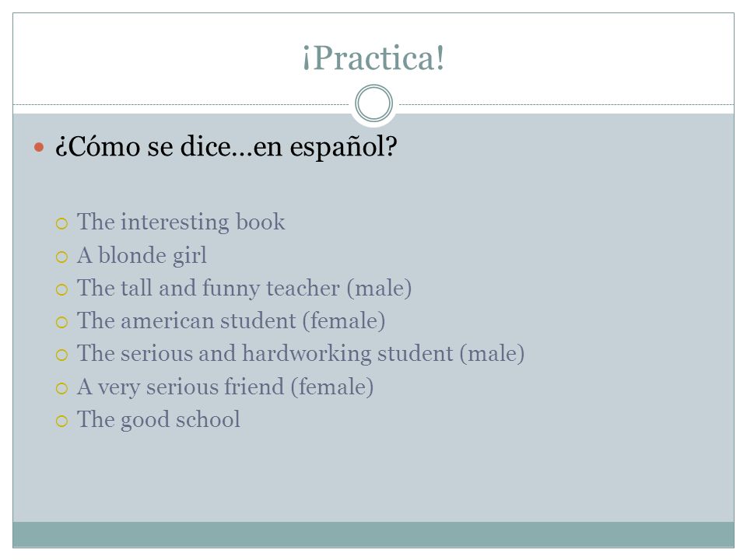Select 'A very serious friend (female)' line
The image size is (747, 560).
[x=226, y=387]
